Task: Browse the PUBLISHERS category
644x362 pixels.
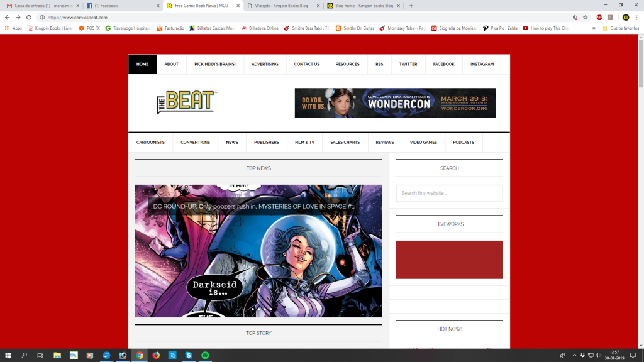Action: 267,143
